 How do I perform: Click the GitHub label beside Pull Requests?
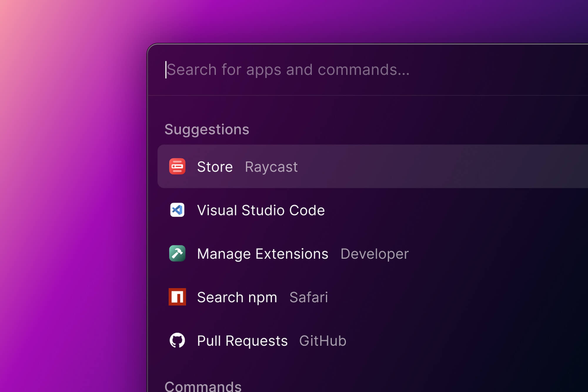323,340
